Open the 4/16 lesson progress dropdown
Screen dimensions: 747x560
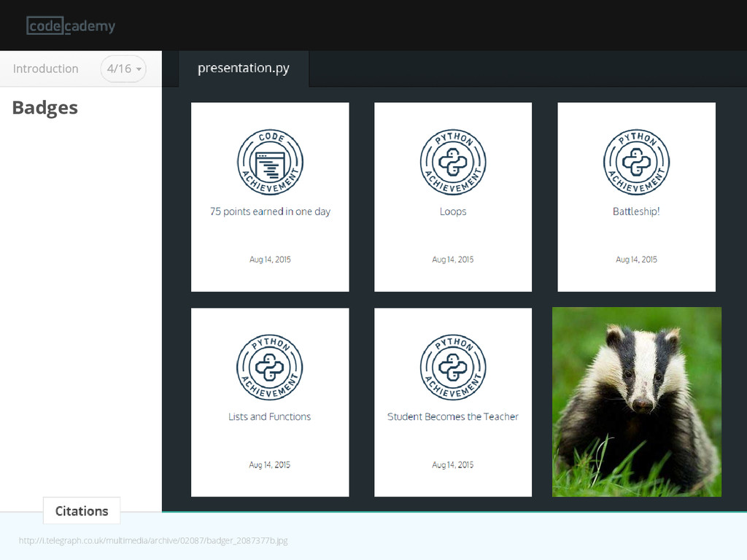point(123,69)
